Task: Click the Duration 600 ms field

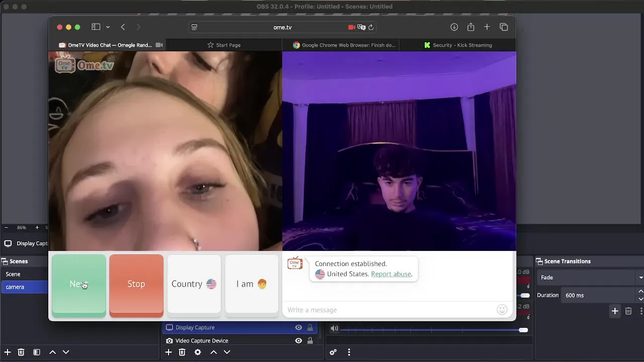Action: 599,295
